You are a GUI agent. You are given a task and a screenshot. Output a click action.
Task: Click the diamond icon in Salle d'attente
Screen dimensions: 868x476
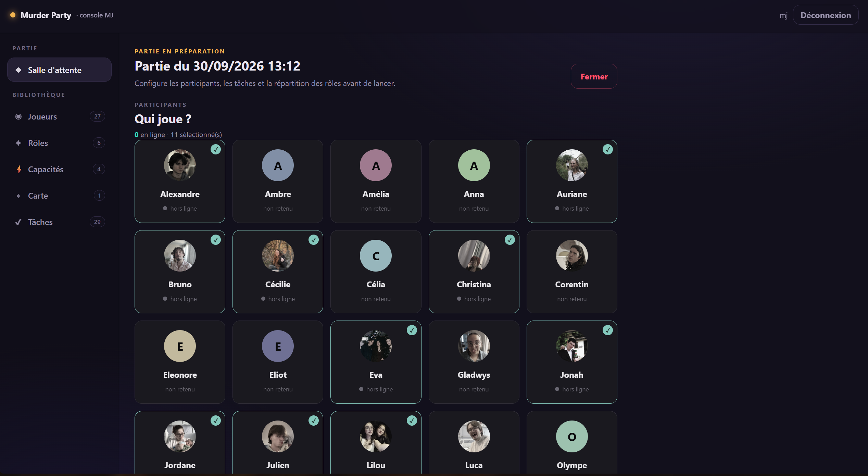[18, 70]
